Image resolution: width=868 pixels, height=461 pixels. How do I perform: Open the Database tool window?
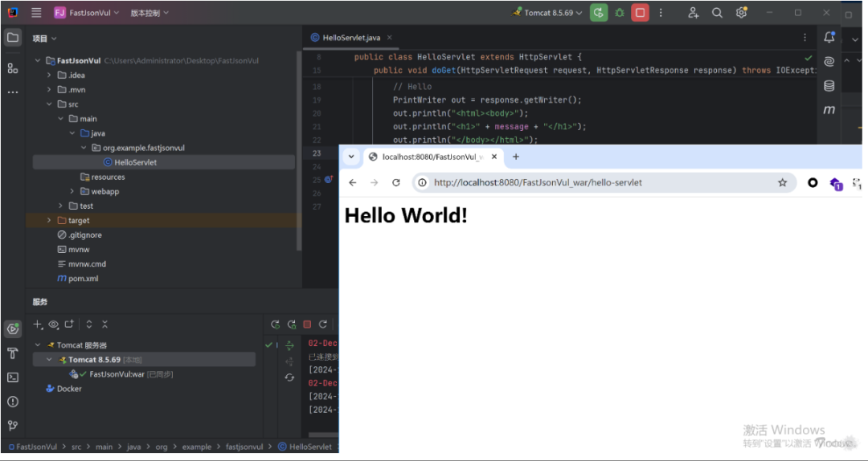pyautogui.click(x=829, y=85)
